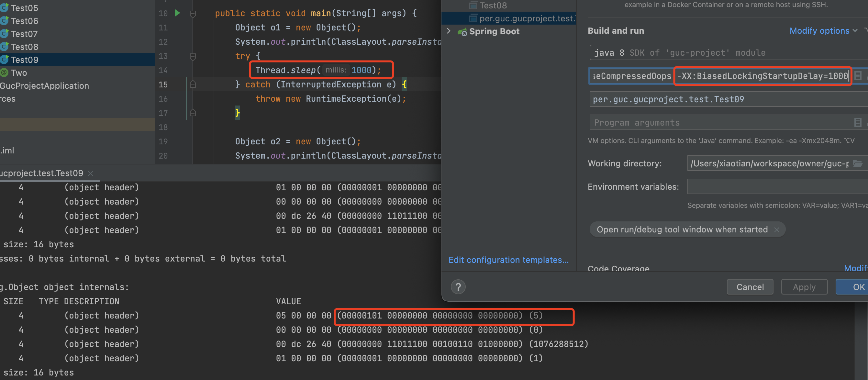Click the list icon in Program arguments field
The width and height of the screenshot is (868, 380).
click(x=858, y=123)
